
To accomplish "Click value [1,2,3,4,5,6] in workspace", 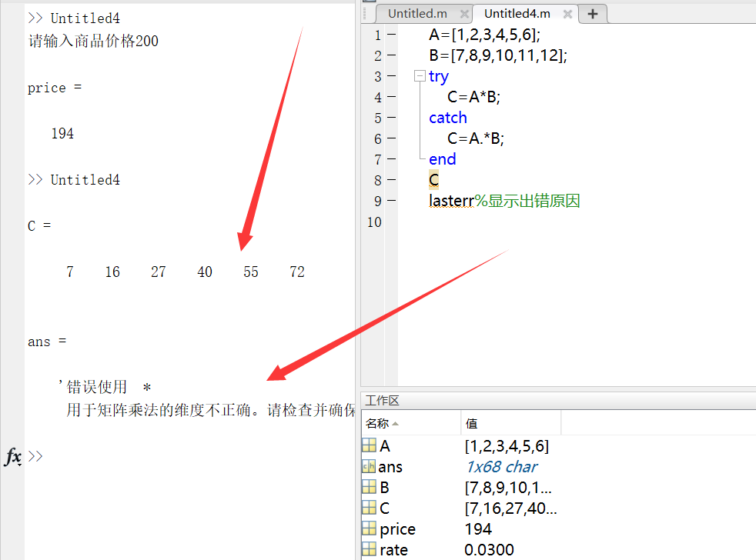I will point(507,446).
